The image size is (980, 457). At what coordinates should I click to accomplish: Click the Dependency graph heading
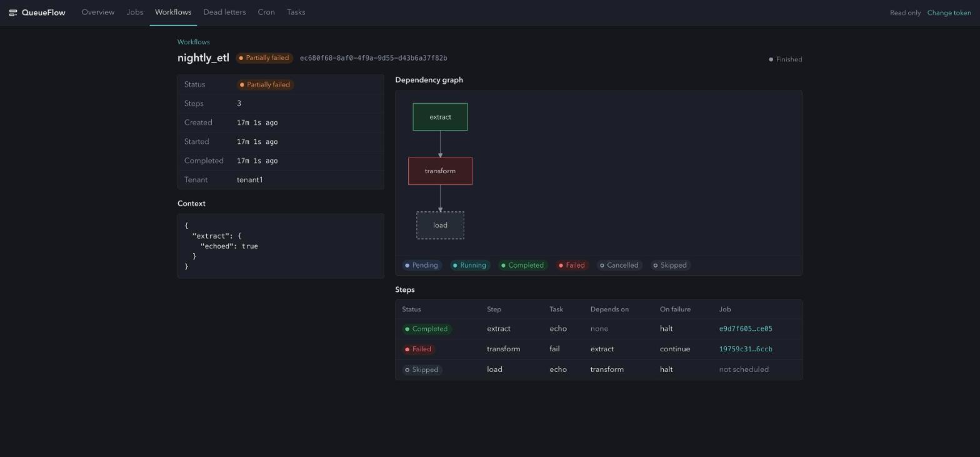click(429, 80)
